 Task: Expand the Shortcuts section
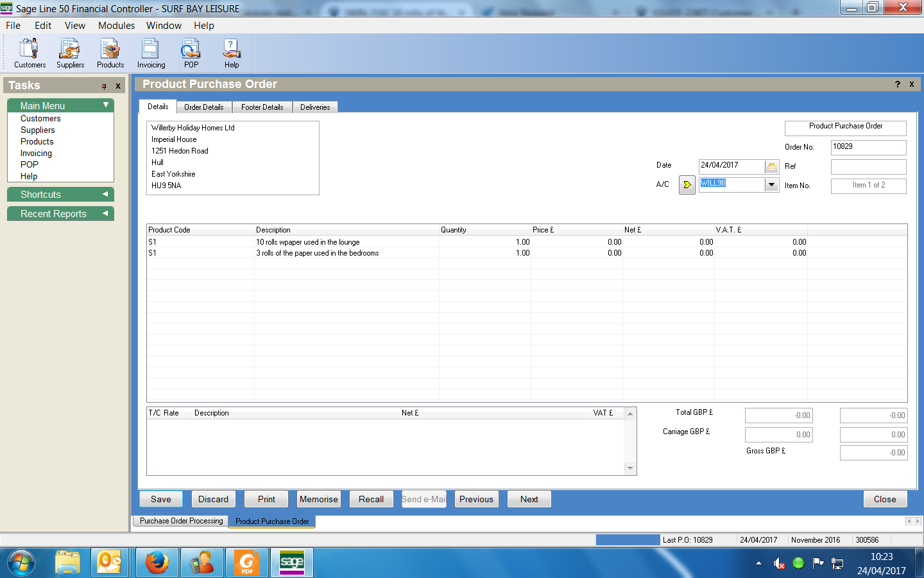[105, 194]
